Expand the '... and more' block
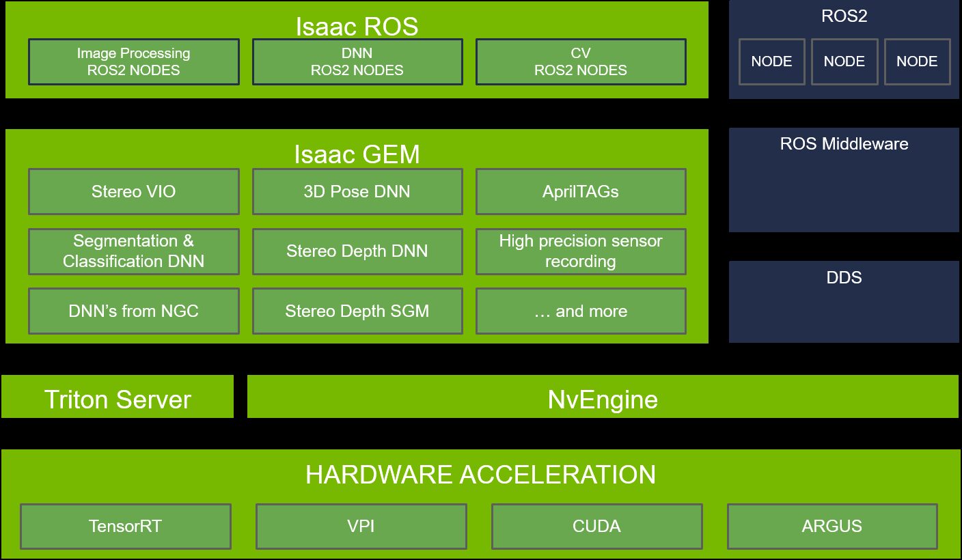 581,311
